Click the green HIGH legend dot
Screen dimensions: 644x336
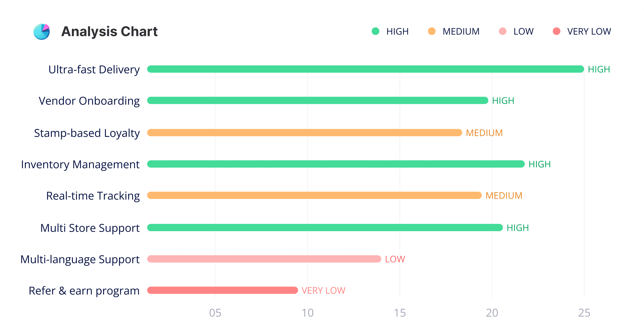(375, 31)
